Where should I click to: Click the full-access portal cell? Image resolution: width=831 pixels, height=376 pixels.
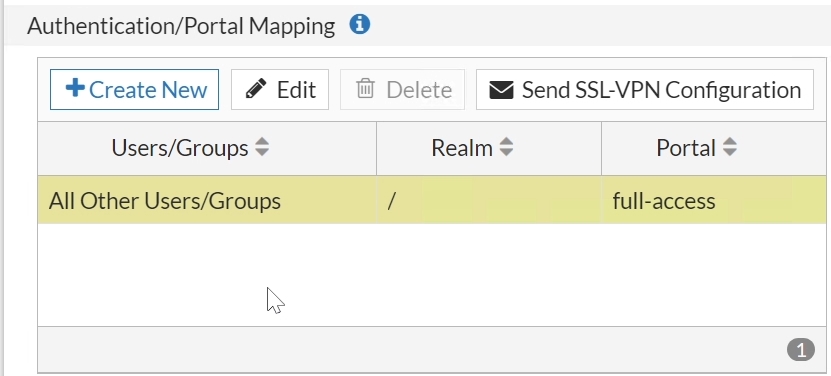713,200
